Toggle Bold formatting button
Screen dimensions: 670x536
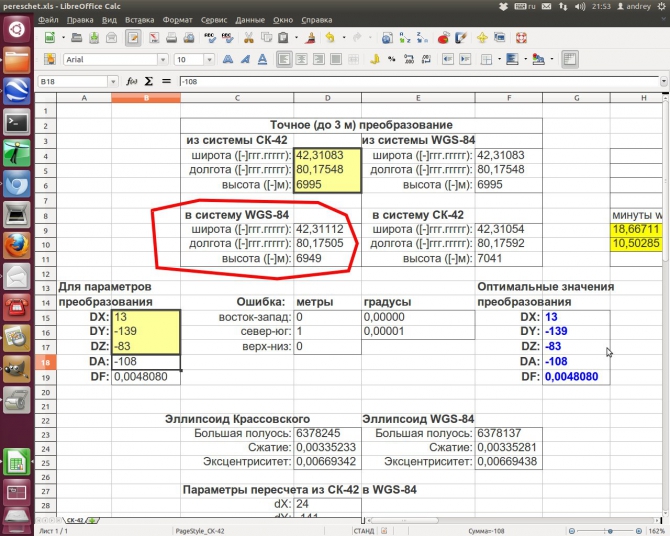pos(228,59)
